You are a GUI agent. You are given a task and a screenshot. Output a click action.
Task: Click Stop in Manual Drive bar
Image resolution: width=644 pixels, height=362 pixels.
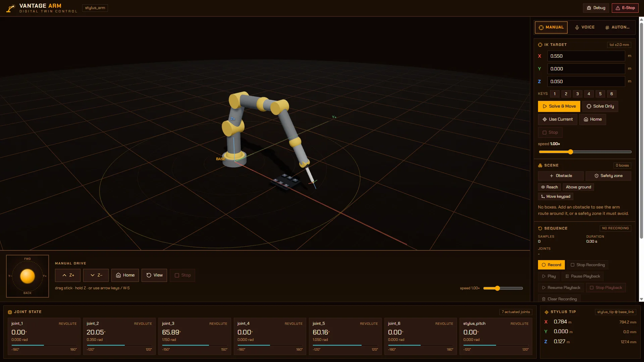(x=182, y=275)
